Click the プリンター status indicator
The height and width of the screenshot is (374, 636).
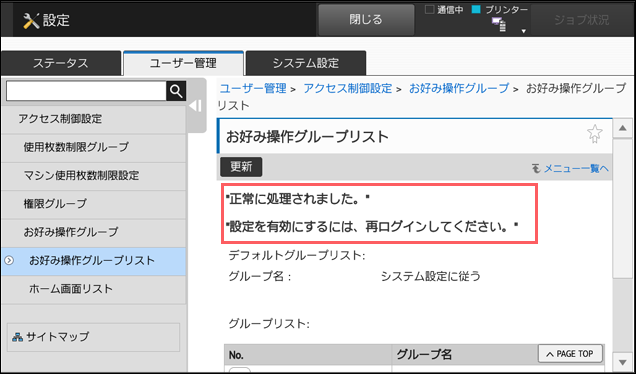476,10
